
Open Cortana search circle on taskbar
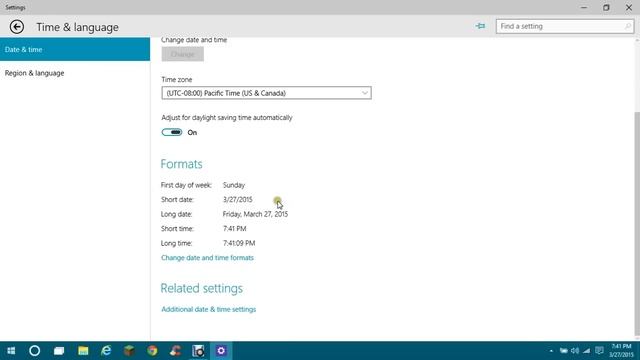(35, 351)
